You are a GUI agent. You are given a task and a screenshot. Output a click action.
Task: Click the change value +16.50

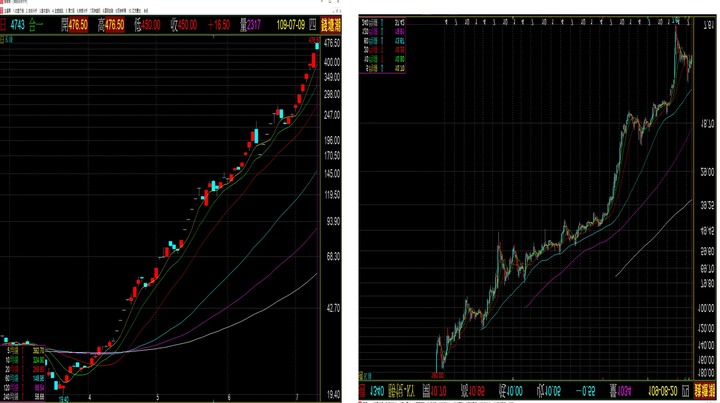(218, 25)
